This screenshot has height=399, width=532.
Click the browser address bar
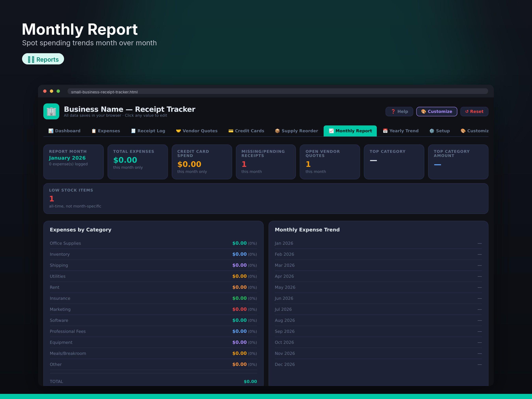click(278, 91)
